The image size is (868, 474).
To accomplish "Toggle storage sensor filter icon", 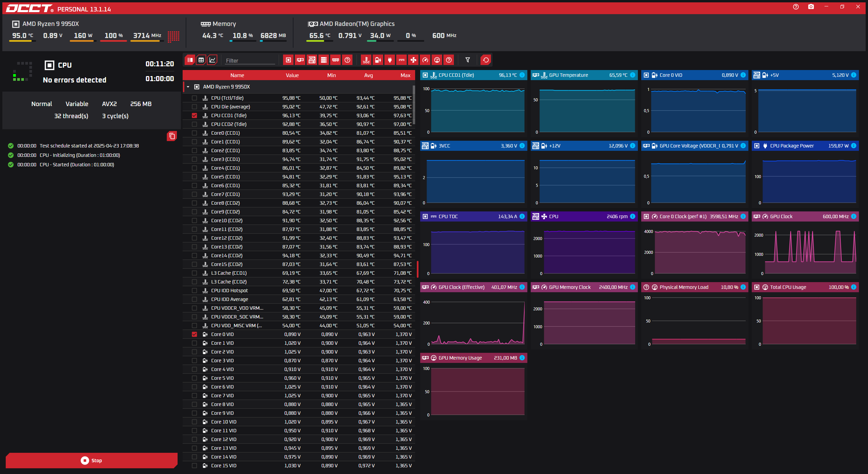I will coord(324,60).
